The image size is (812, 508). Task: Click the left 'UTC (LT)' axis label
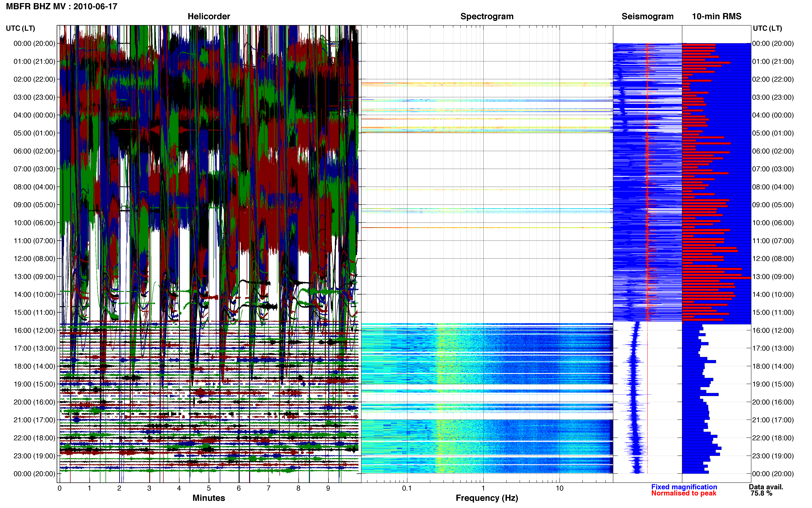[x=21, y=28]
